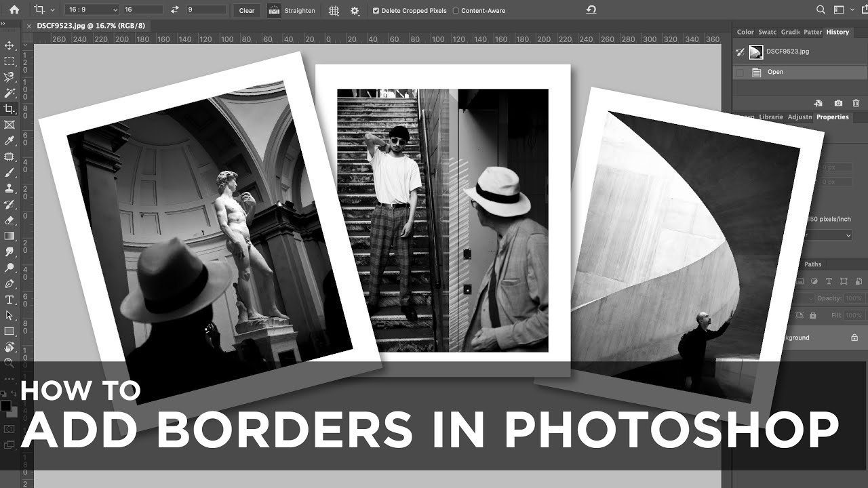868x488 pixels.
Task: Select the Lasso tool
Action: (x=9, y=77)
